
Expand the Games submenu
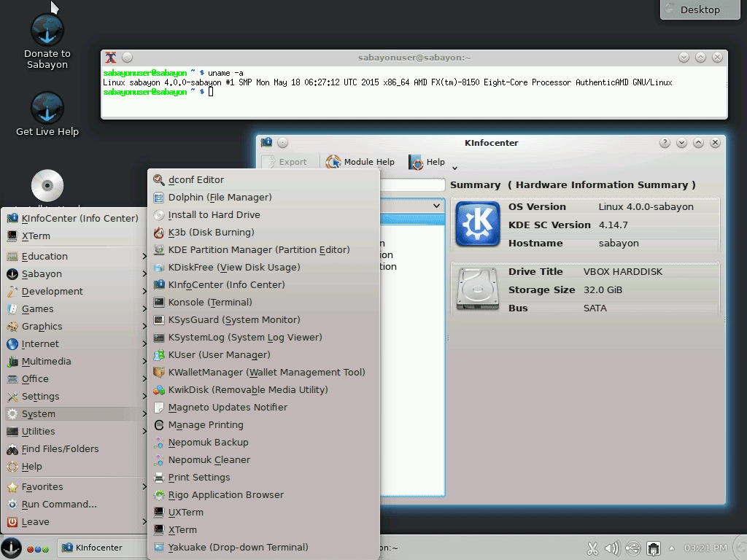tap(76, 309)
